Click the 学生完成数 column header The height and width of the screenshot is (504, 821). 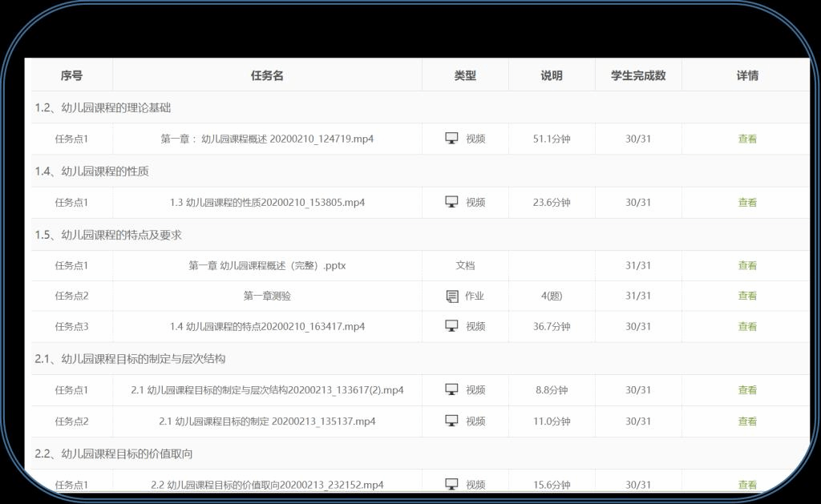638,75
